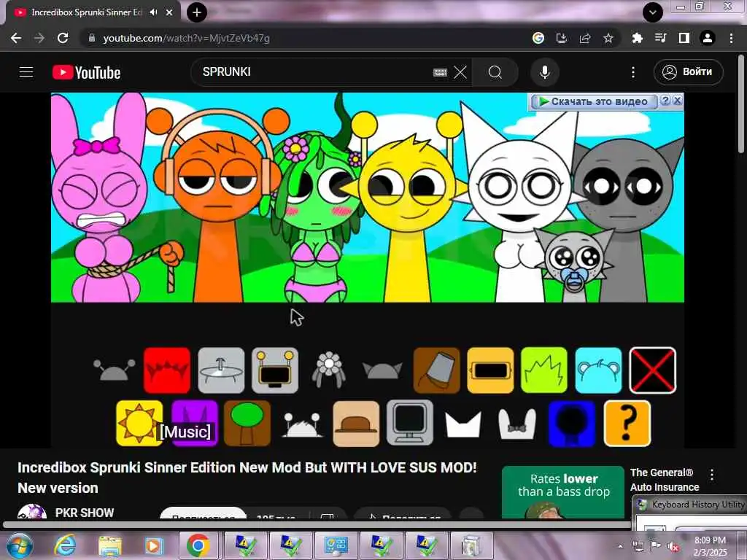
Task: Open the PKR SHOW channel name
Action: [x=85, y=513]
